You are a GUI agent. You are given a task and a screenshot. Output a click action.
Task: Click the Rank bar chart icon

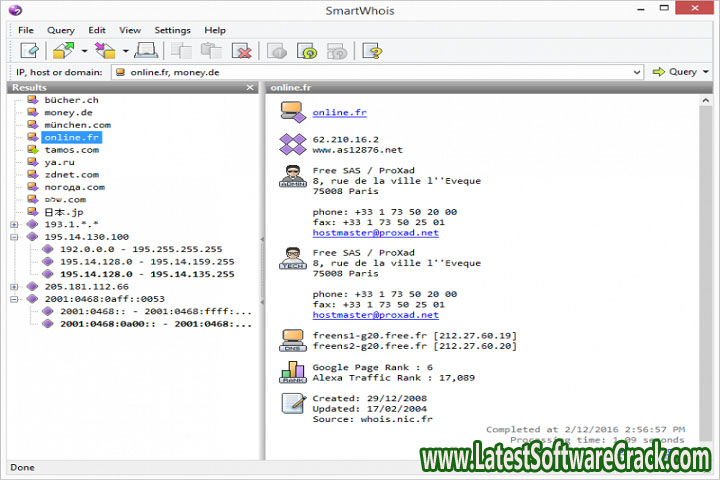(x=292, y=373)
